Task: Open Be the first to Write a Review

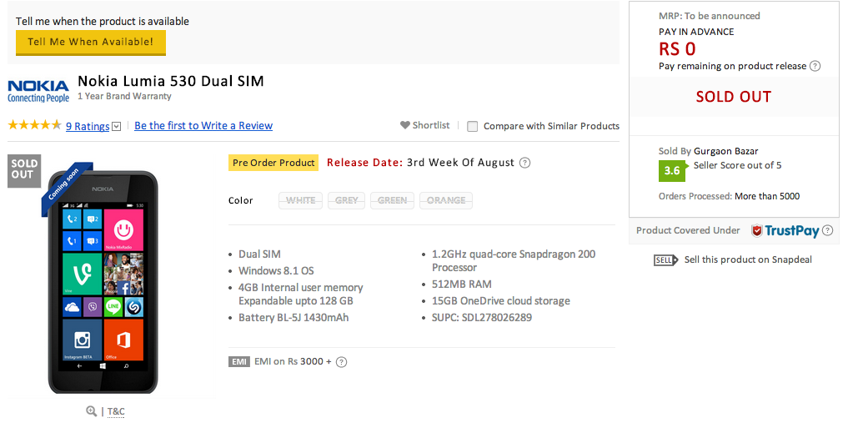Action: (203, 126)
